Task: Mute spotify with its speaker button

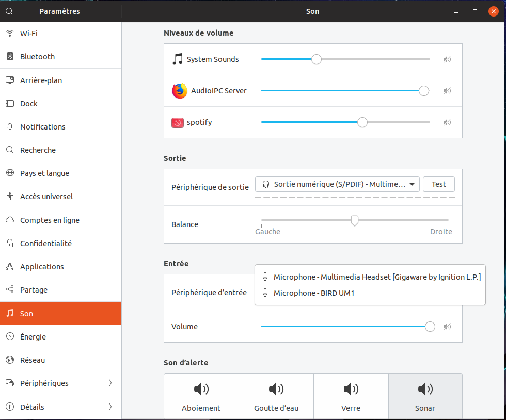Action: tap(447, 122)
